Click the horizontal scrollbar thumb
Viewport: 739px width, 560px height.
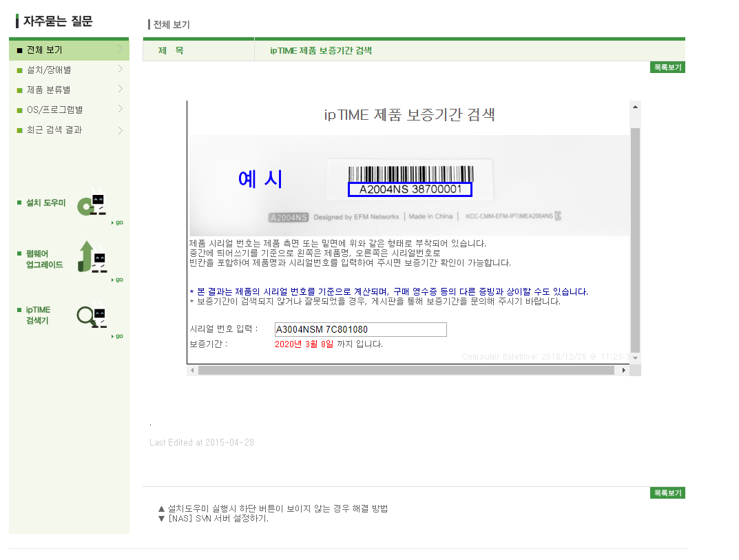406,371
